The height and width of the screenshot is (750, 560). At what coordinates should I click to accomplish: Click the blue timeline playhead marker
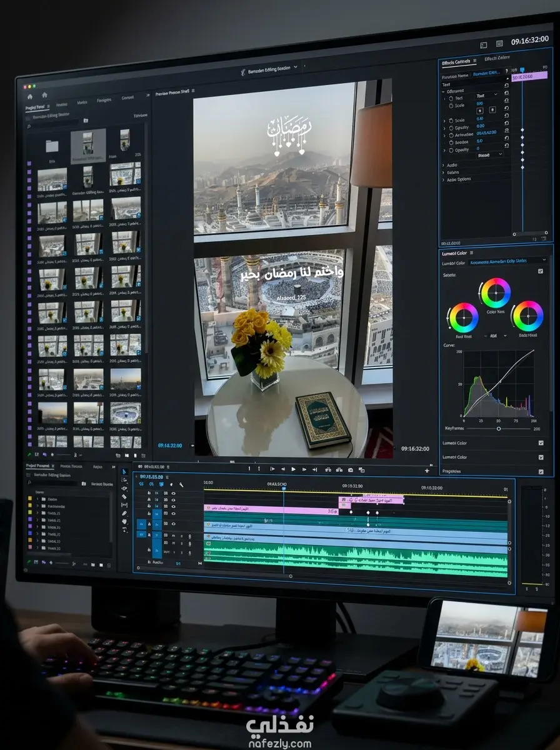point(284,488)
